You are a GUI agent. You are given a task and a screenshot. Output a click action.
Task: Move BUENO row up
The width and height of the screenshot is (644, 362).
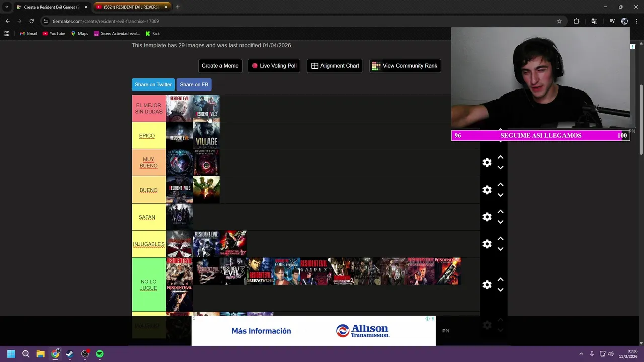click(500, 185)
